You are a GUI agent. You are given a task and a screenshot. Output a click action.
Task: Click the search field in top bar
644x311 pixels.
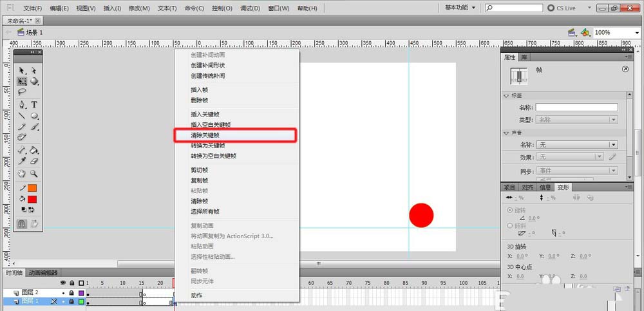click(x=514, y=8)
